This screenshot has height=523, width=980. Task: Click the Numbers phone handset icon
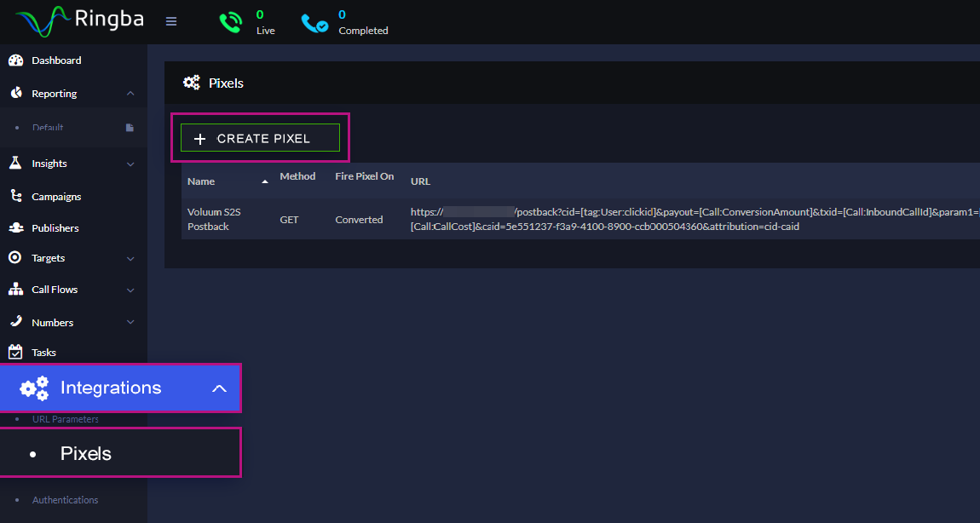[17, 322]
